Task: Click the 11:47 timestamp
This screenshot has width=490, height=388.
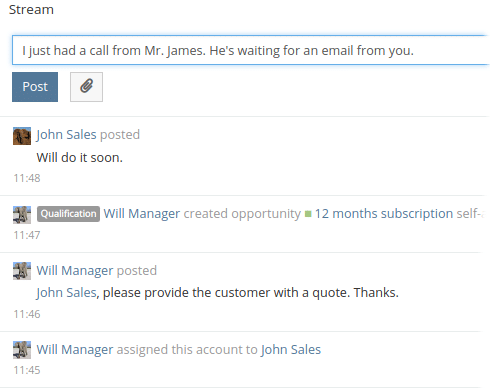Action: point(27,235)
